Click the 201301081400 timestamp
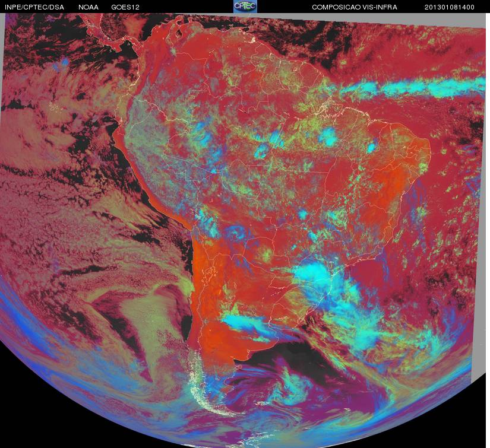Screen dimensions: 490x448 (450, 7)
